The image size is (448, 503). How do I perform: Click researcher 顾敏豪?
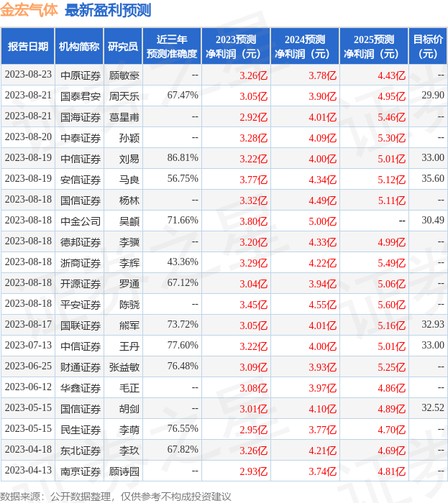[x=124, y=75]
